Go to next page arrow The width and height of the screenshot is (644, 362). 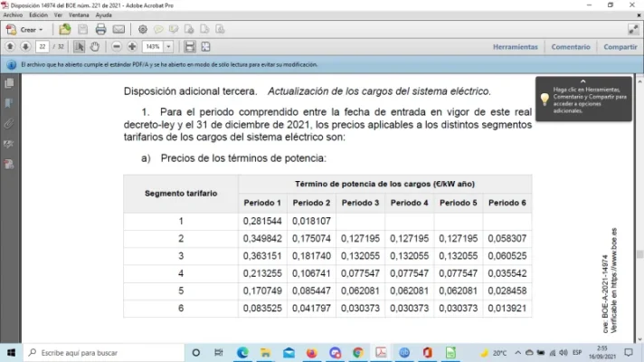click(x=25, y=47)
